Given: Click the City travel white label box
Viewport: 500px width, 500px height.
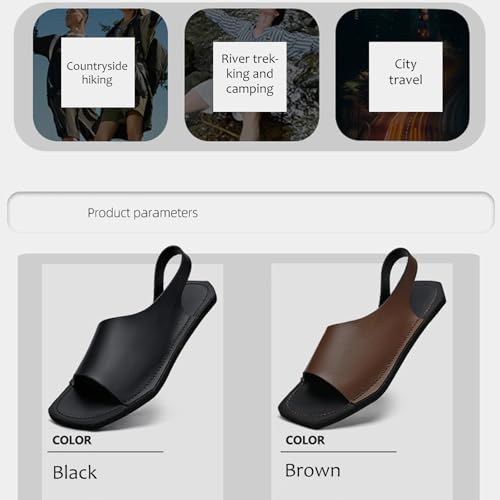Looking at the screenshot, I should pyautogui.click(x=406, y=77).
